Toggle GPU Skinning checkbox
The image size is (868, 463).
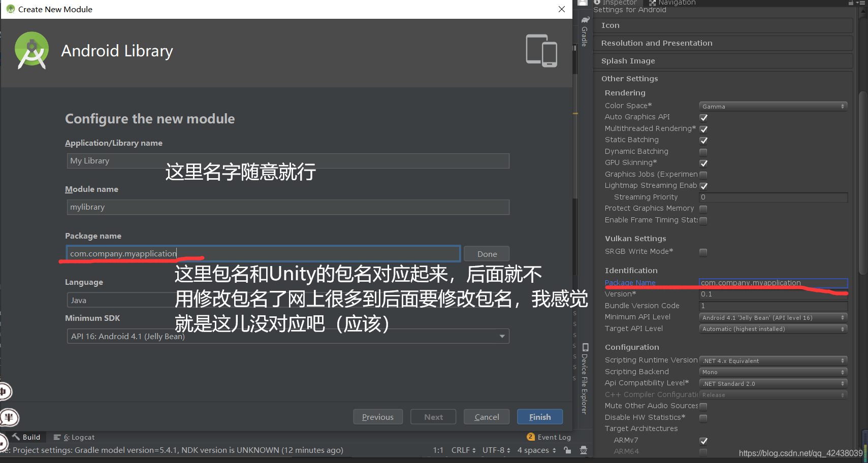(703, 163)
